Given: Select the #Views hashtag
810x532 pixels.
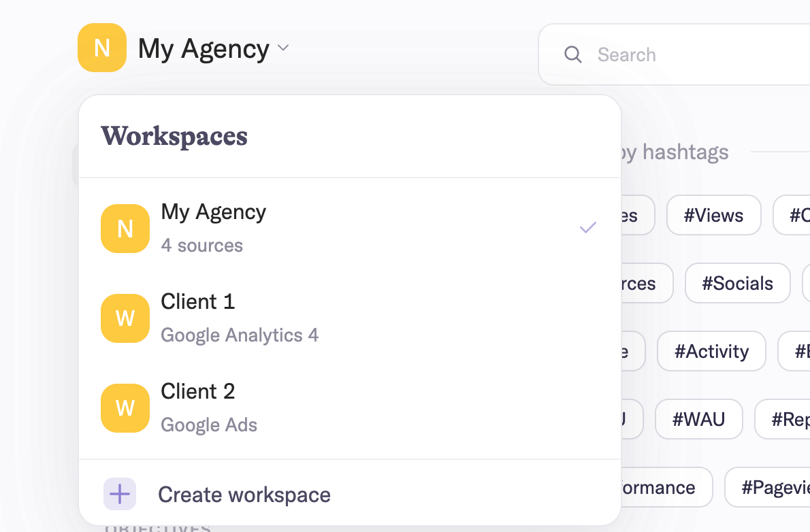Looking at the screenshot, I should (713, 215).
